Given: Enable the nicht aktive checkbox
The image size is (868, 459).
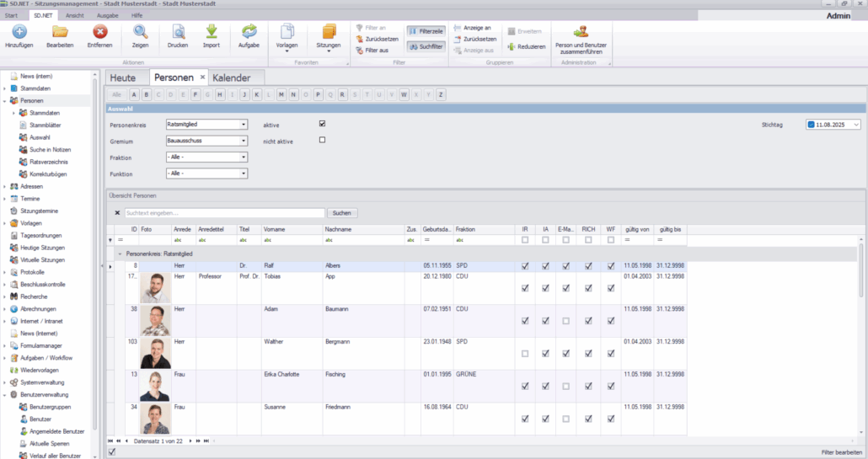Looking at the screenshot, I should pos(322,140).
